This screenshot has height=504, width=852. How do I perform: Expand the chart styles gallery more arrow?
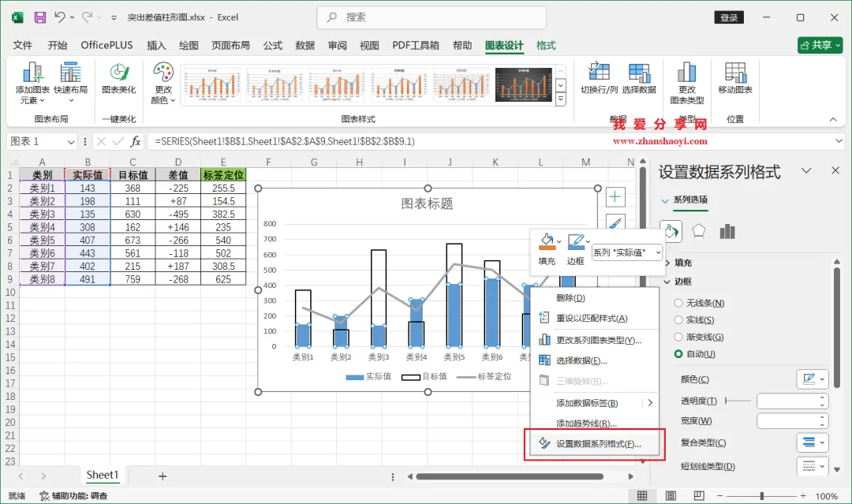tap(561, 99)
